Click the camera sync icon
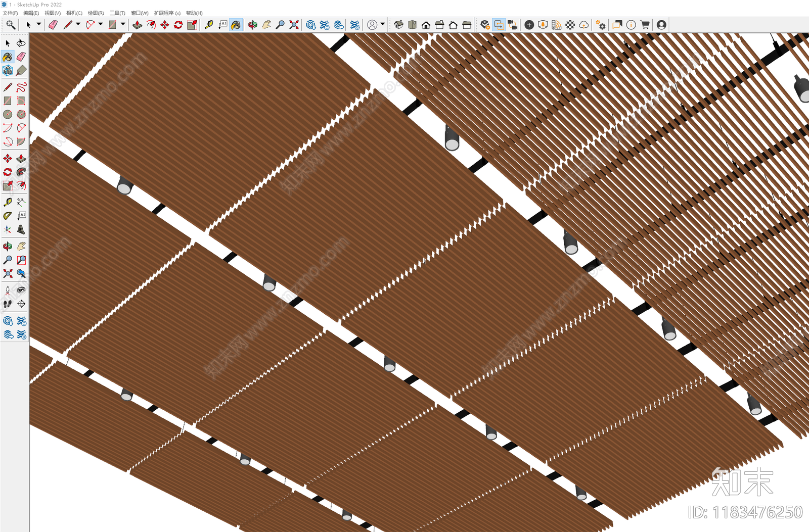 pyautogui.click(x=513, y=24)
